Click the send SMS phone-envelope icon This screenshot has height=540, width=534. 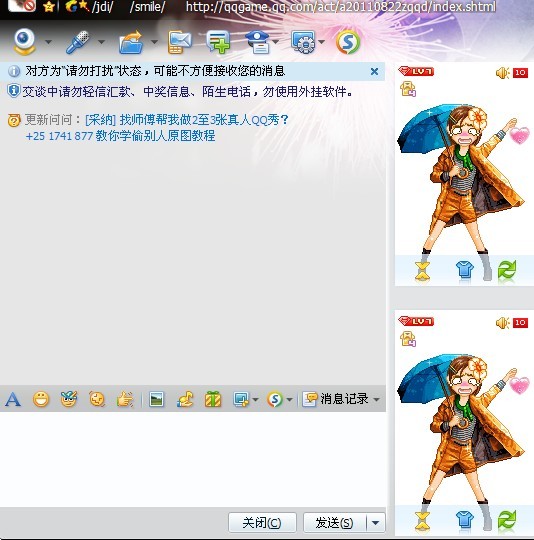tap(179, 42)
